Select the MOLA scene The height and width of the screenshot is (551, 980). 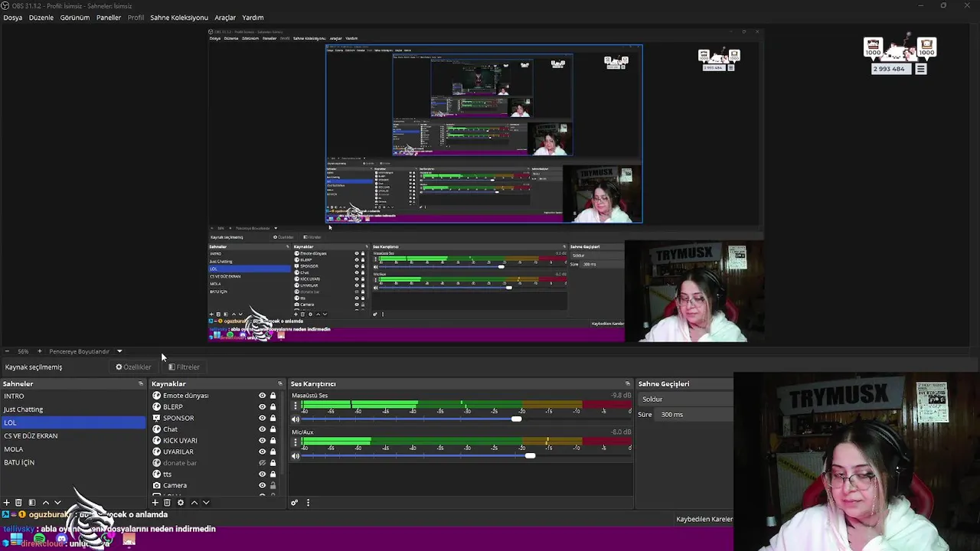(x=73, y=449)
